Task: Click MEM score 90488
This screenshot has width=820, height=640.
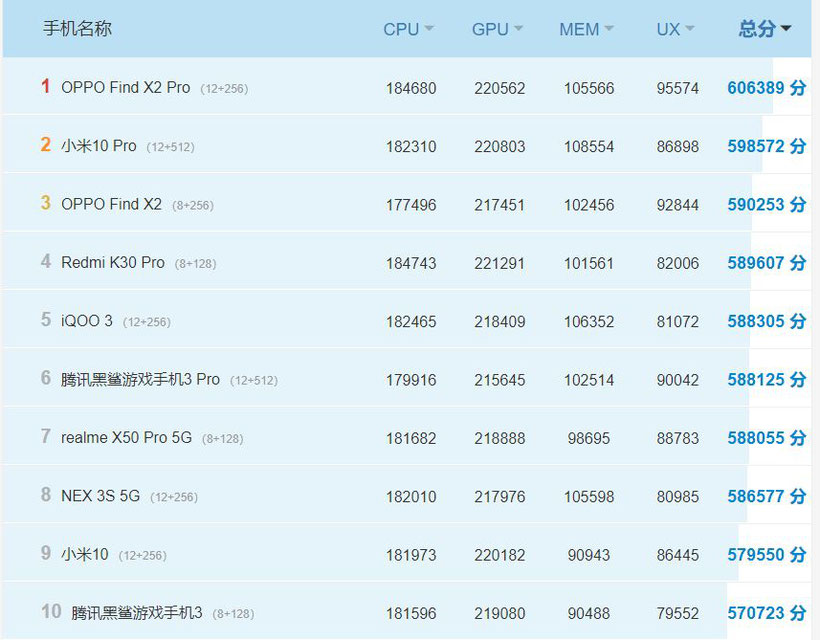Action: pos(589,613)
